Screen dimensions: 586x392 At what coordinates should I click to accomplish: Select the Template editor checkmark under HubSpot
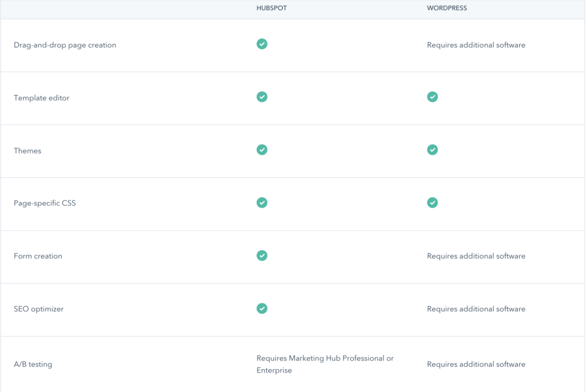[x=262, y=97]
